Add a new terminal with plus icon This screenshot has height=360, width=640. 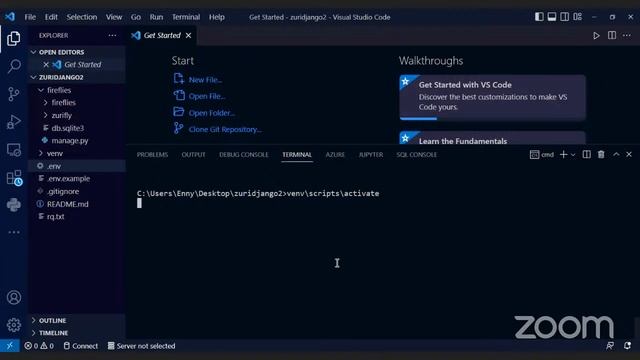[x=564, y=155]
